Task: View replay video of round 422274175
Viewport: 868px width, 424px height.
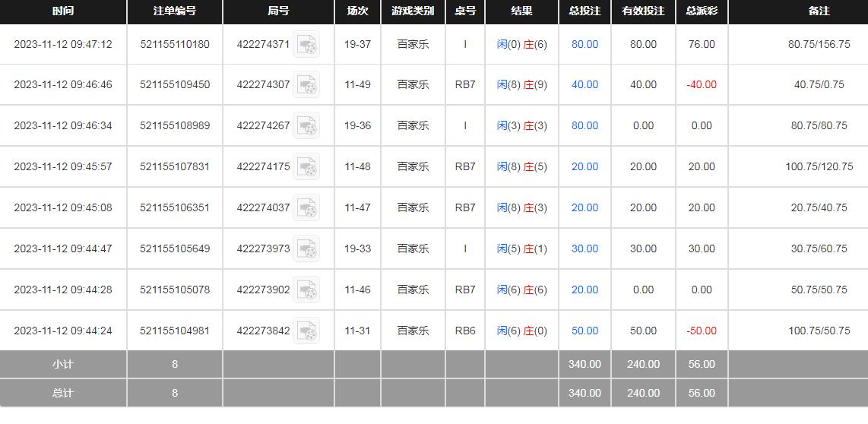Action: pyautogui.click(x=306, y=167)
